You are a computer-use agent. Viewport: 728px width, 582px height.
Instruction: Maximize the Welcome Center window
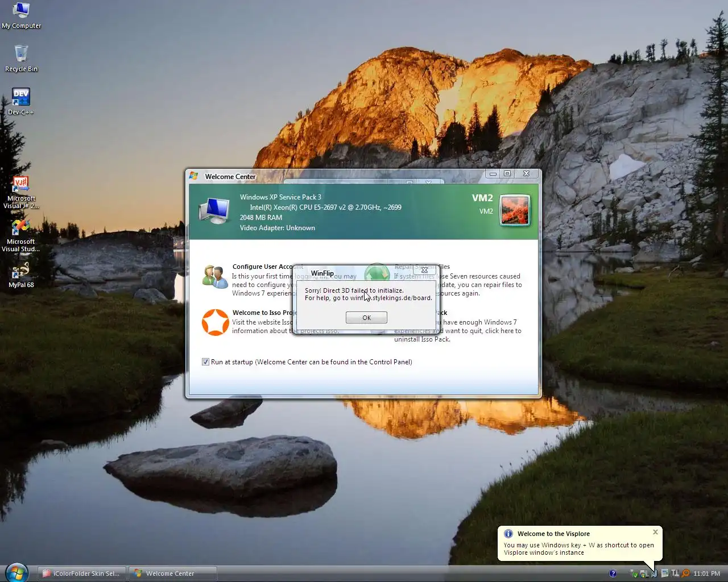coord(508,173)
